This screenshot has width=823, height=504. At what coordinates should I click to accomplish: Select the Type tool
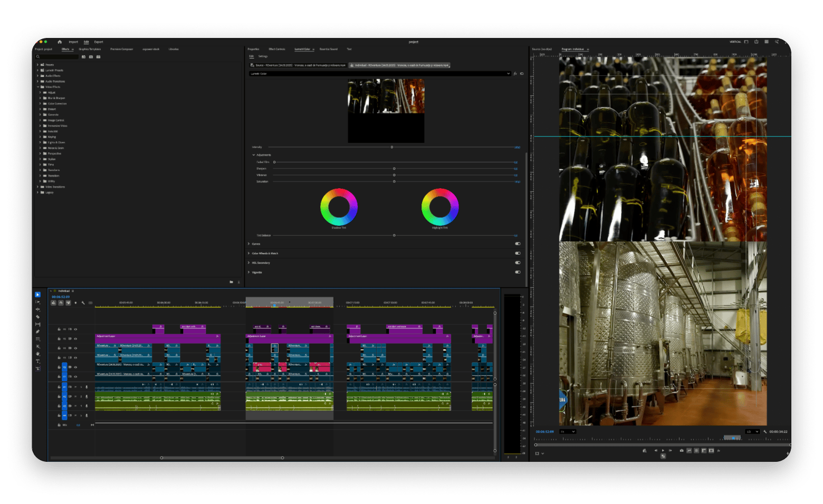tap(37, 360)
